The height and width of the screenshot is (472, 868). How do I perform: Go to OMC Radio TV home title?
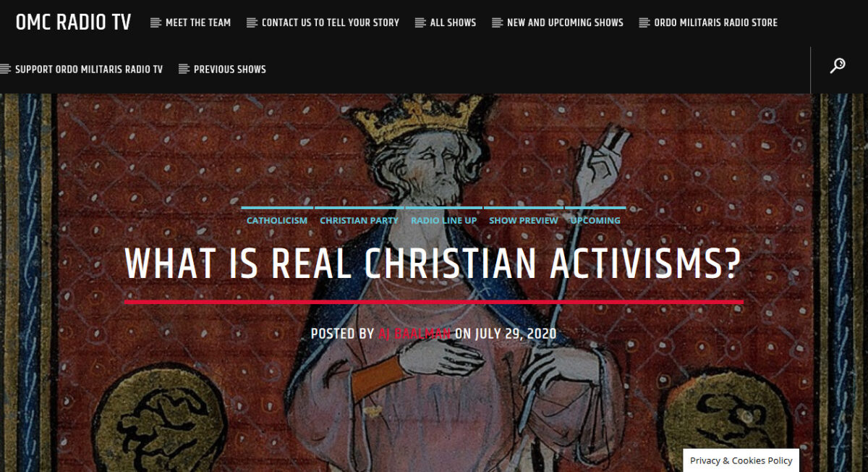tap(74, 22)
